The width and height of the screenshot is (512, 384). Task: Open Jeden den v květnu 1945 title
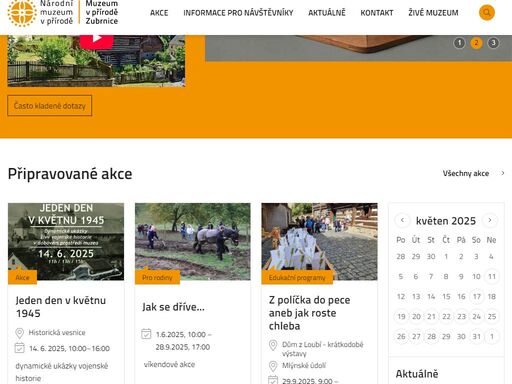coord(61,307)
